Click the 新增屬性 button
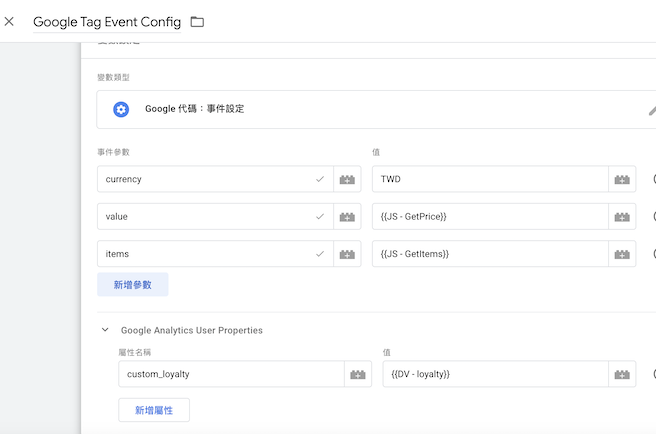Viewport: 656px width, 434px height. [154, 410]
